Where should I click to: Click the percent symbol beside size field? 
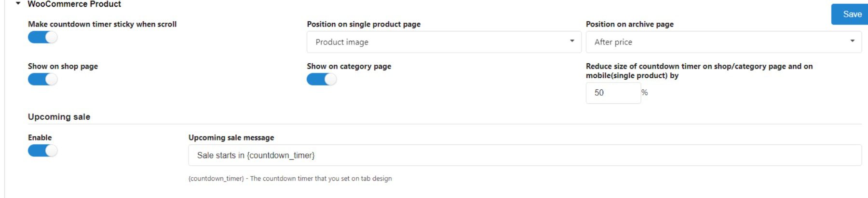645,93
